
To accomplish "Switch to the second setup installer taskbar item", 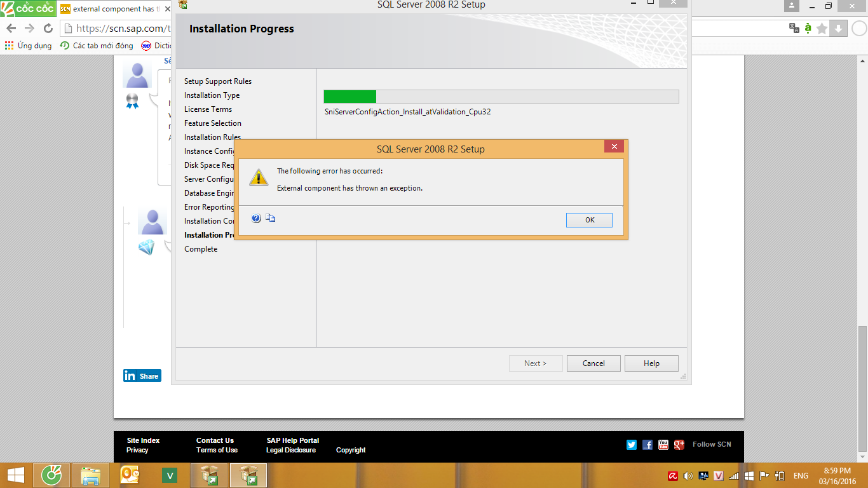I will tap(248, 475).
